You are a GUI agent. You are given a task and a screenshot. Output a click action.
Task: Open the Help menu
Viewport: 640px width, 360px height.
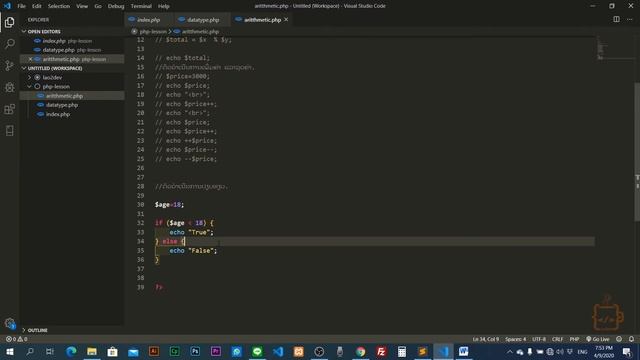[x=164, y=6]
